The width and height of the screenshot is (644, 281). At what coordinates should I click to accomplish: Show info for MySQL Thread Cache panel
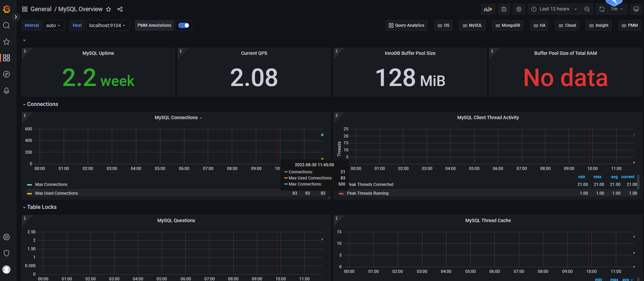337,218
